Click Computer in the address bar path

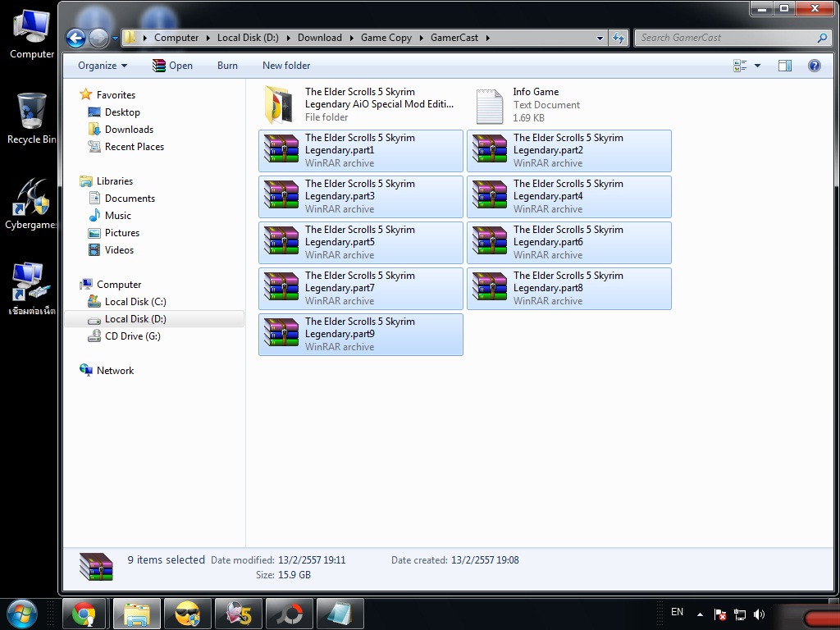point(176,38)
